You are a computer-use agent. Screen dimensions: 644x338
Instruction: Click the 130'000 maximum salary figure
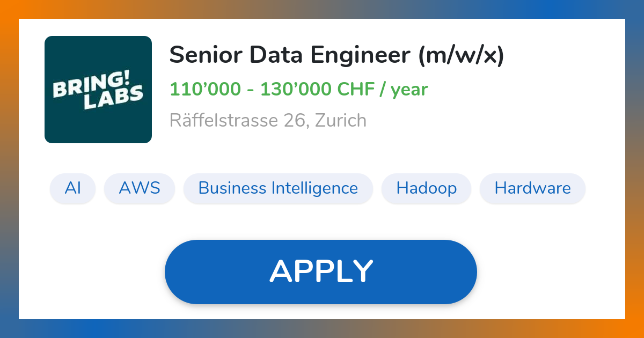click(296, 89)
